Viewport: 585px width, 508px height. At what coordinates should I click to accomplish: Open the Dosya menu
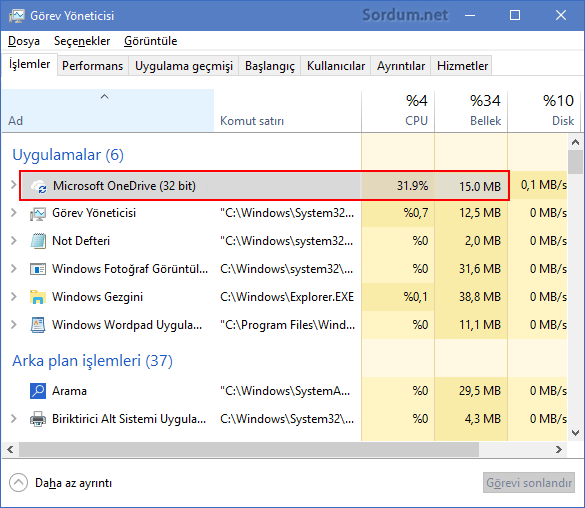24,41
